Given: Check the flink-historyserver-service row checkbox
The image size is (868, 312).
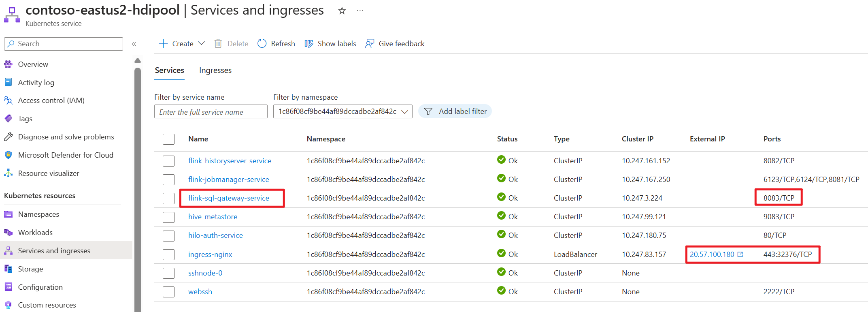Looking at the screenshot, I should tap(168, 161).
